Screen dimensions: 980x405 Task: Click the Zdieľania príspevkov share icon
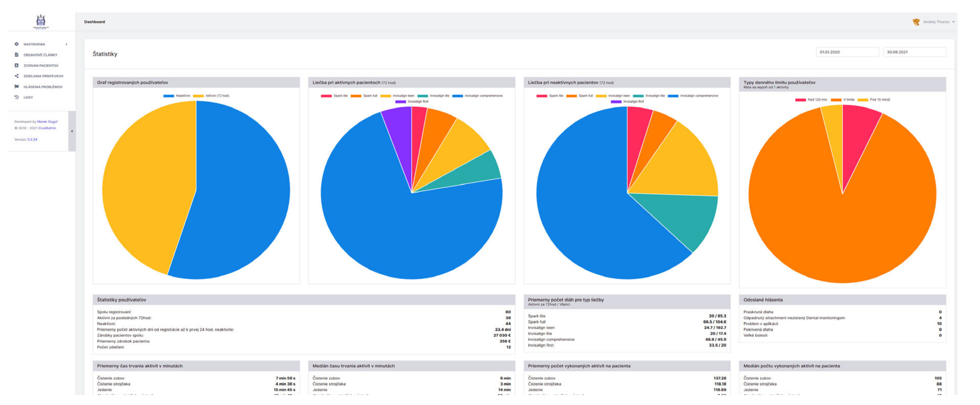[16, 76]
